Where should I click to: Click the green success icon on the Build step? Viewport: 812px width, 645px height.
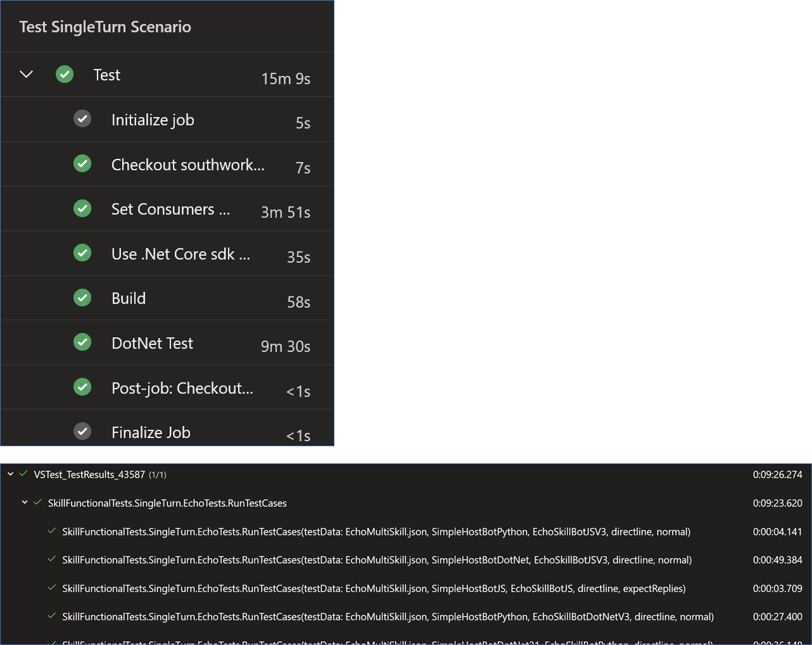pyautogui.click(x=82, y=297)
